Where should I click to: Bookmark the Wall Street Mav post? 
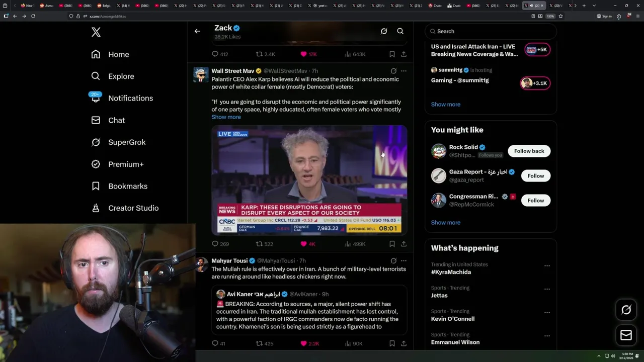pyautogui.click(x=392, y=244)
